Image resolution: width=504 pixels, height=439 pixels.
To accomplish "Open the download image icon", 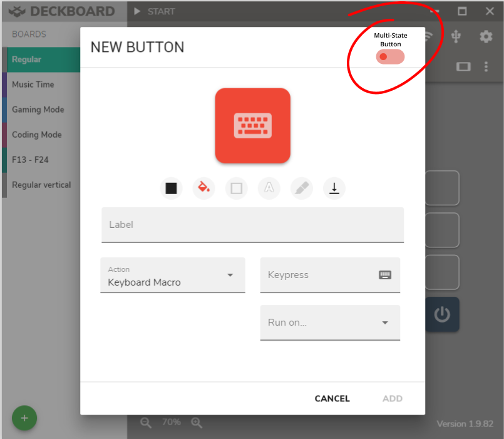I will [334, 189].
